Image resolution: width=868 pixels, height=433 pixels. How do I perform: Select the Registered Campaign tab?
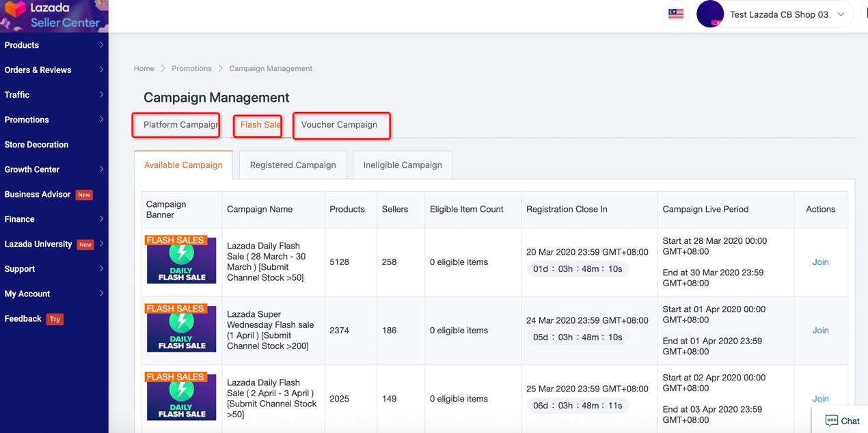[293, 165]
